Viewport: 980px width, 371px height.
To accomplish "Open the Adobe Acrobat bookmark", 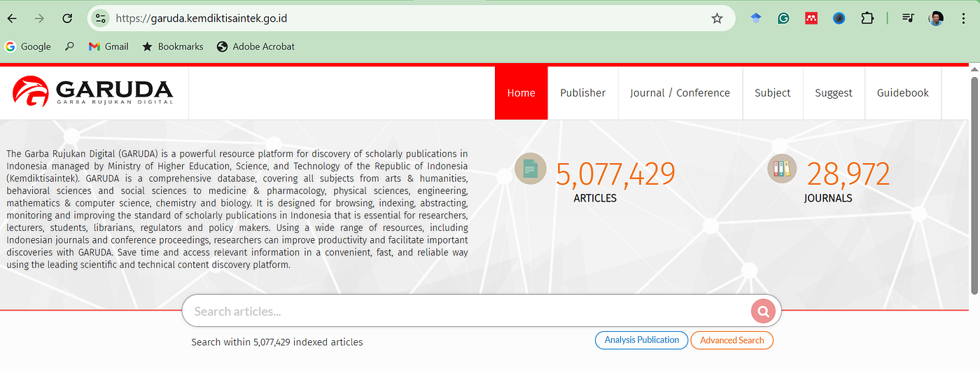I will (x=255, y=46).
